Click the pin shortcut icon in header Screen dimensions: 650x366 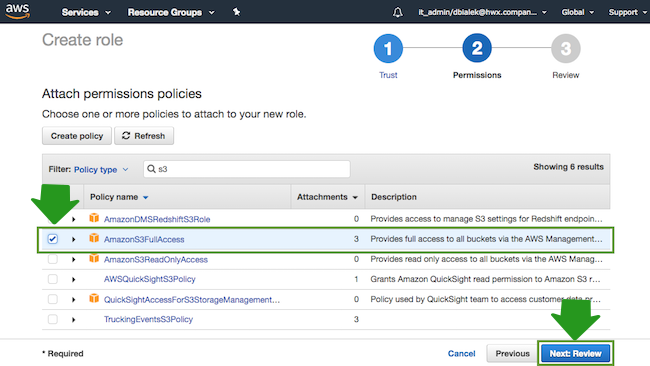click(x=236, y=12)
